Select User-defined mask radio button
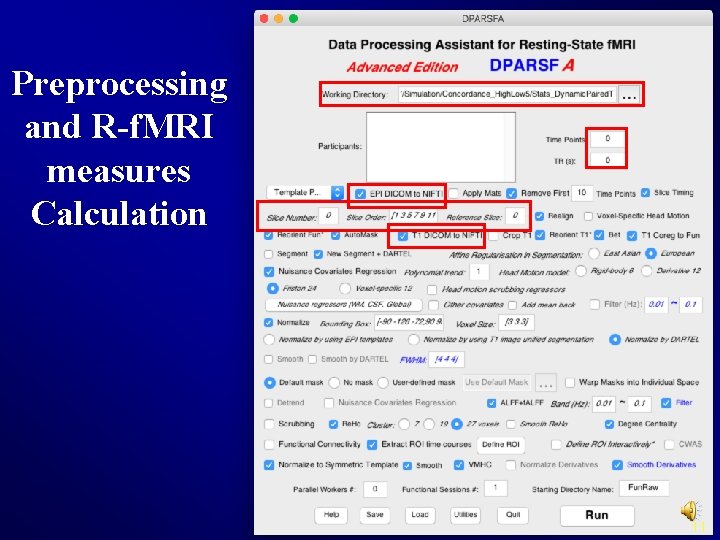 [x=383, y=382]
